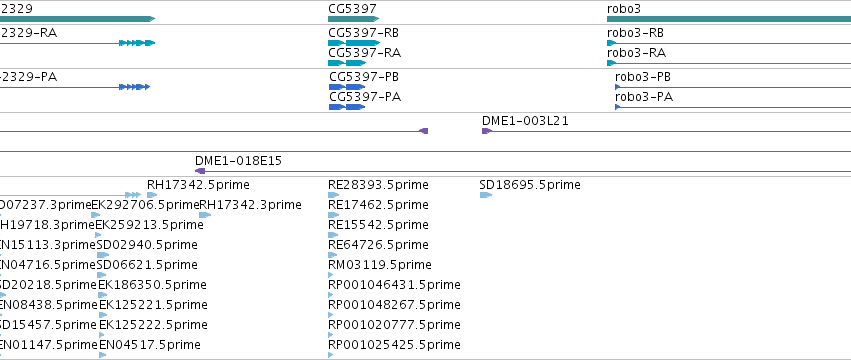Click the EK292706.5prime EST label
The image size is (851, 360).
click(145, 205)
